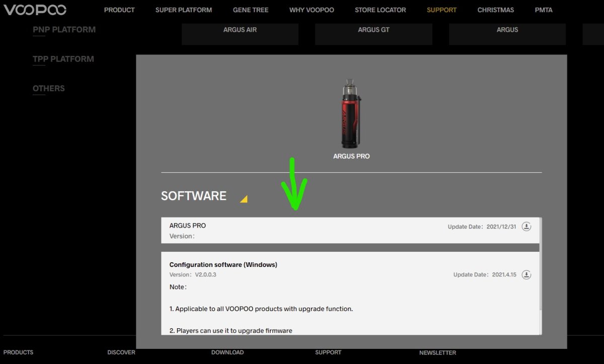Viewport: 604px width, 364px height.
Task: Click the ARGUS PRO device image
Action: (x=351, y=113)
